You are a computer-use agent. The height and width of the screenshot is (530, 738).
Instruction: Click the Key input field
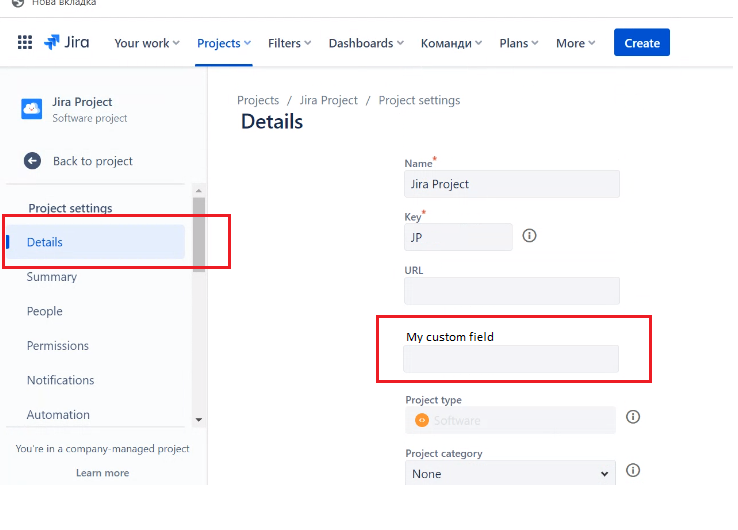[458, 237]
